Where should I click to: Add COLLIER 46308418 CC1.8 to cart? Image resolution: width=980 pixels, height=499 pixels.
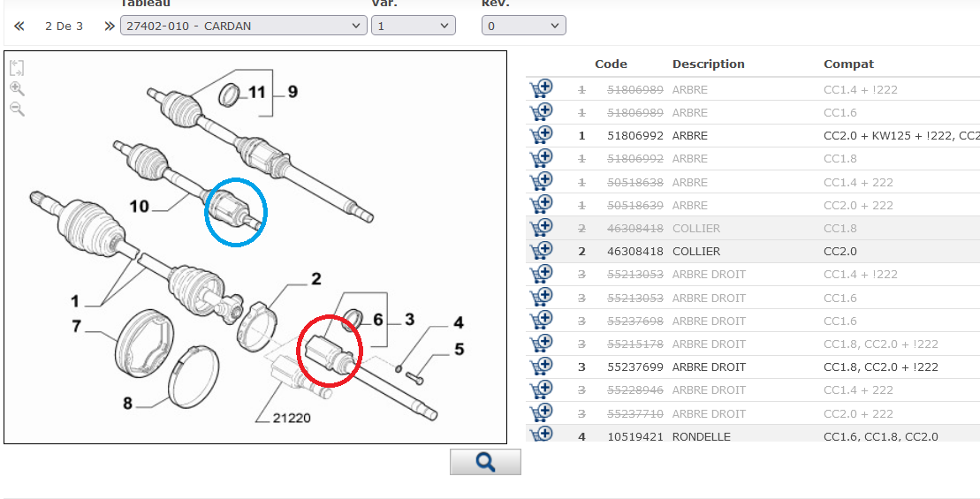541,228
